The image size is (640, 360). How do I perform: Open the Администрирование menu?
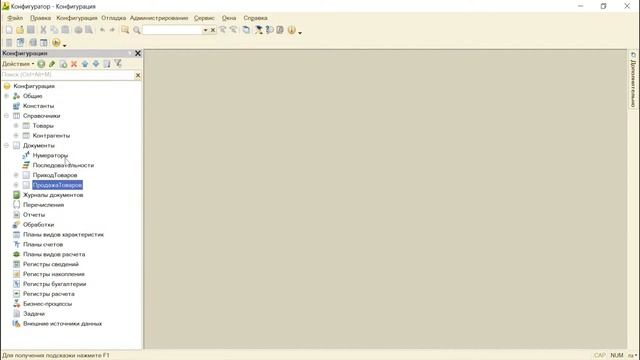[x=159, y=18]
